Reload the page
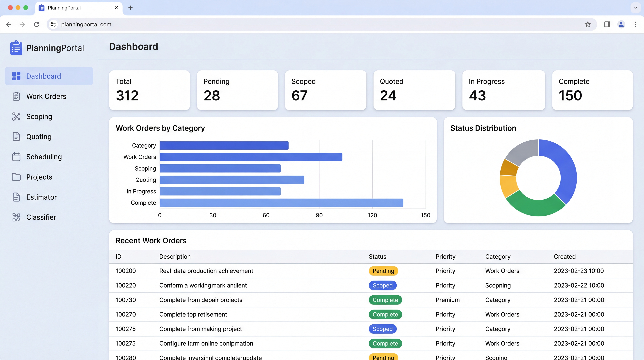The image size is (644, 360). (37, 24)
